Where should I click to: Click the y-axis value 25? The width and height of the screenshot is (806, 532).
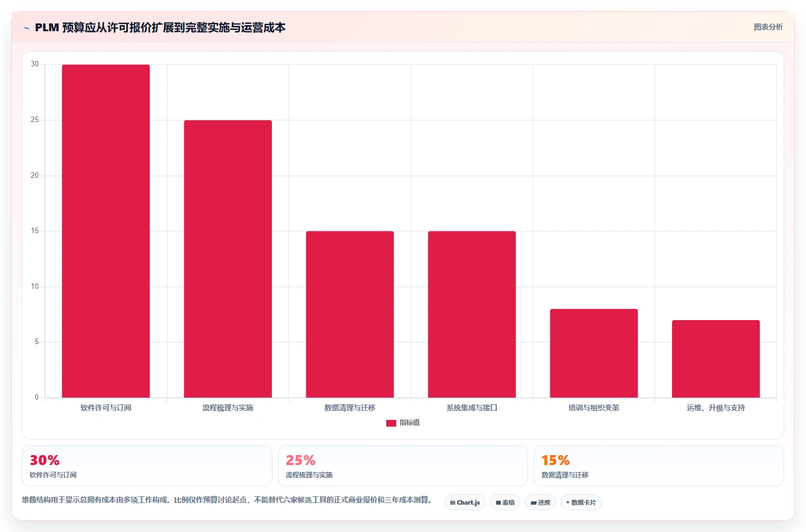pos(35,120)
